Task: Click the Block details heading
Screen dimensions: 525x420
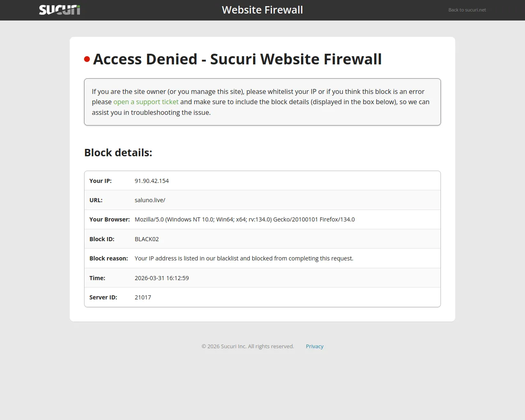Action: 118,153
